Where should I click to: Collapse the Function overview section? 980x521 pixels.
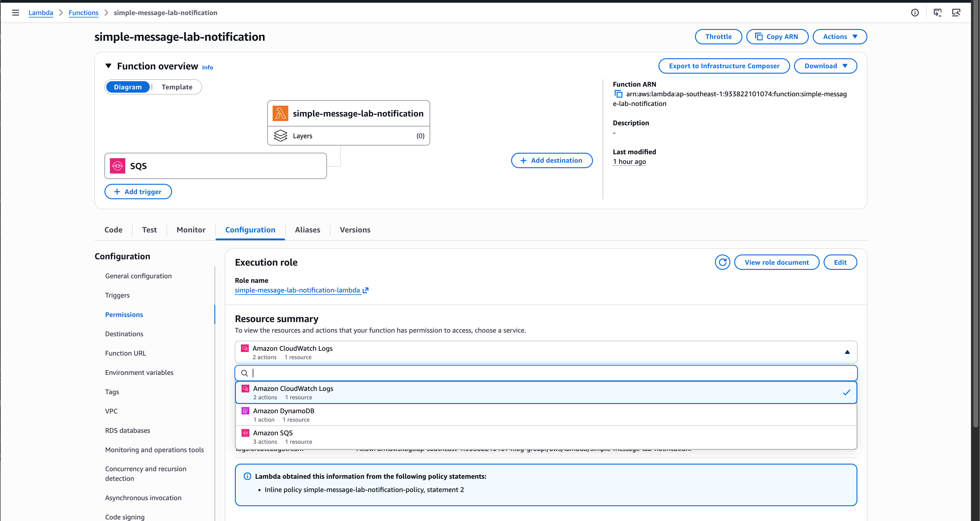tap(108, 66)
